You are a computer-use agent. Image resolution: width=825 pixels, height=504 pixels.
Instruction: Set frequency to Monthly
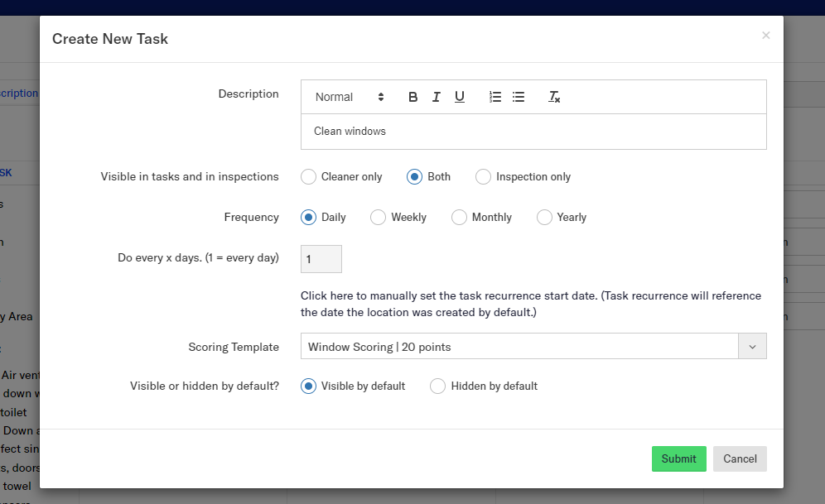click(x=460, y=217)
